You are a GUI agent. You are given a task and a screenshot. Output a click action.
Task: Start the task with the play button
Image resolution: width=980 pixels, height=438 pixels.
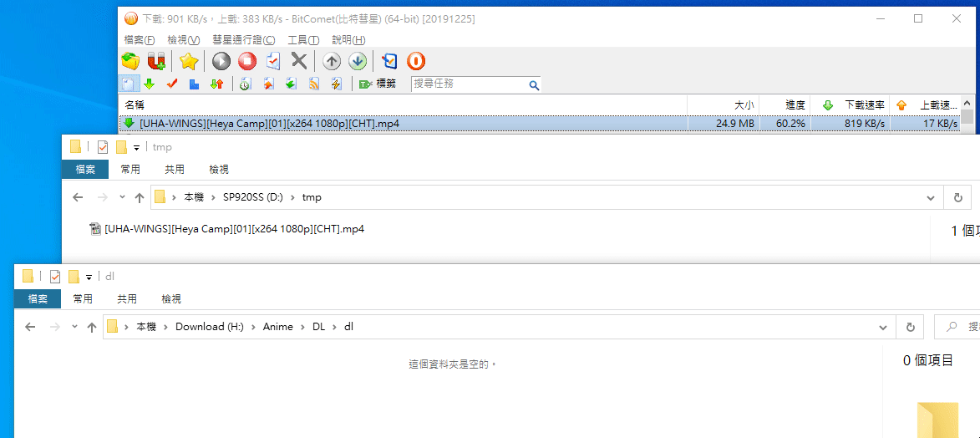(221, 61)
